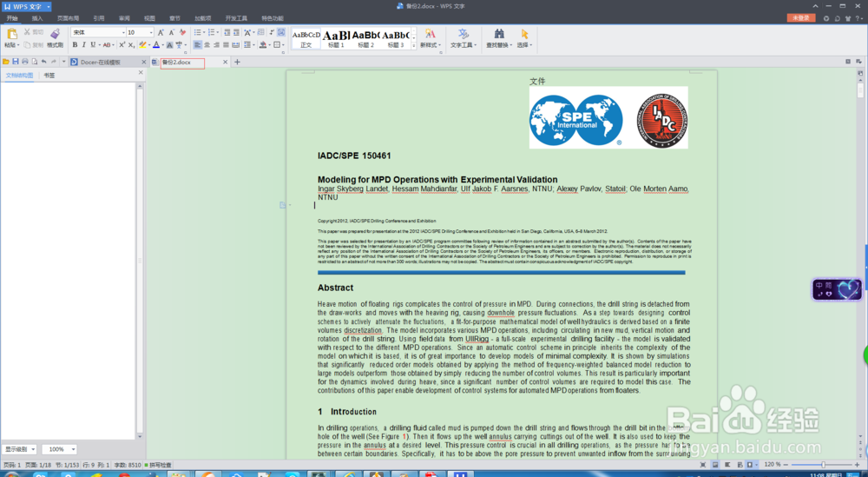This screenshot has width=868, height=477.
Task: Decrease indent with the outdent icon
Action: click(x=227, y=33)
